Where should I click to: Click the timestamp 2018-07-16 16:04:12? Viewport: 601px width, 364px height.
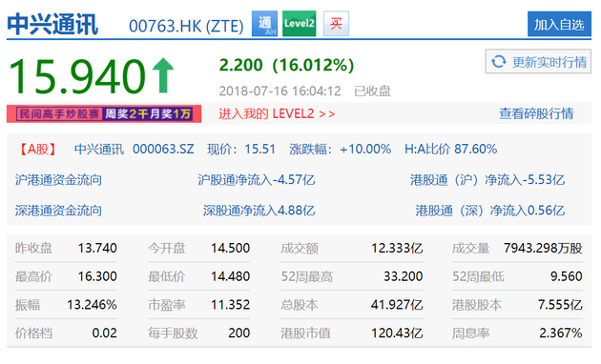(x=280, y=91)
